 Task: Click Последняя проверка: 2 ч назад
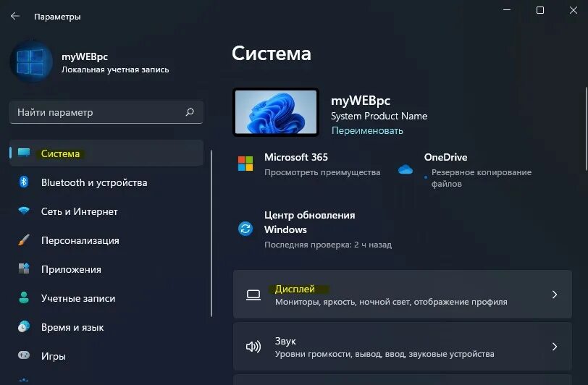(x=328, y=245)
